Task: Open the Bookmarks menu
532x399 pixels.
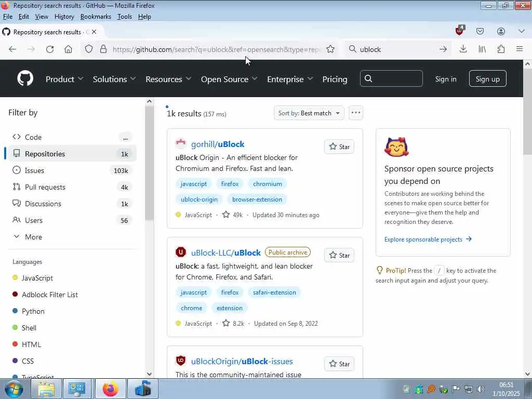Action: (96, 17)
